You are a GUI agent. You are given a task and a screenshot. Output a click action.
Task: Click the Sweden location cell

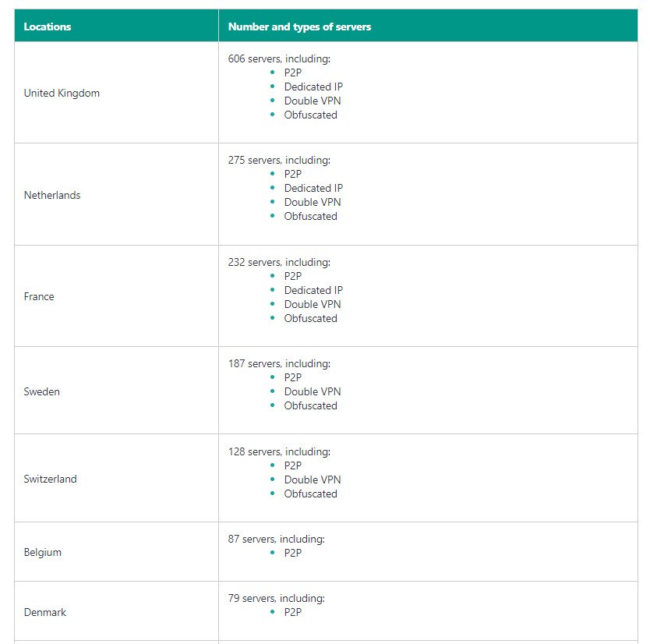click(42, 391)
